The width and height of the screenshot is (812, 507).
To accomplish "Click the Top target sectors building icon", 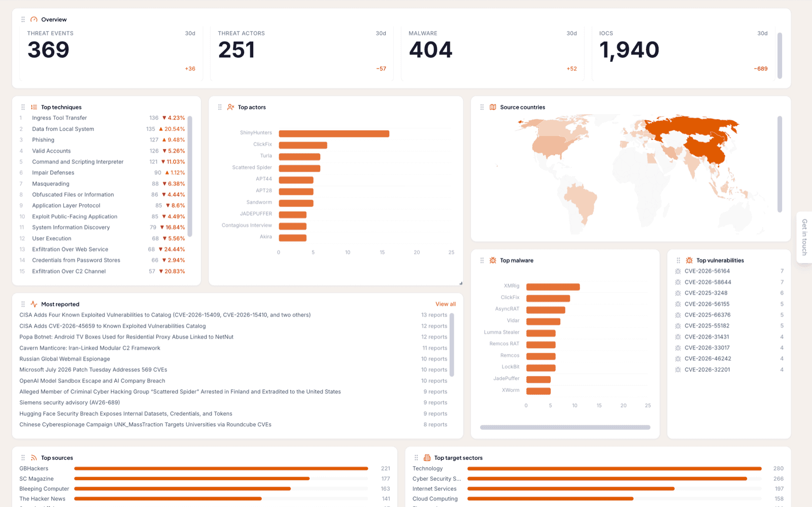I will [x=427, y=458].
